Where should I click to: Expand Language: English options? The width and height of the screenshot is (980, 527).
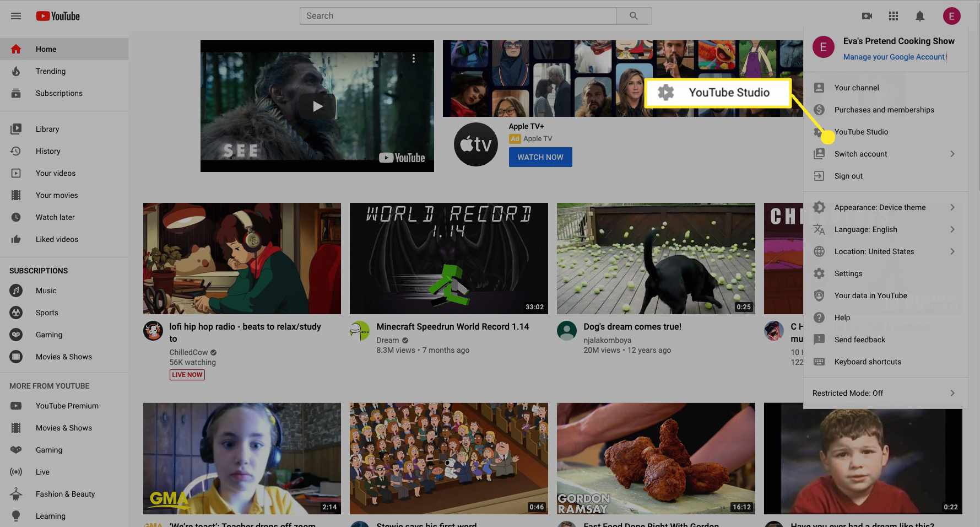click(x=952, y=229)
